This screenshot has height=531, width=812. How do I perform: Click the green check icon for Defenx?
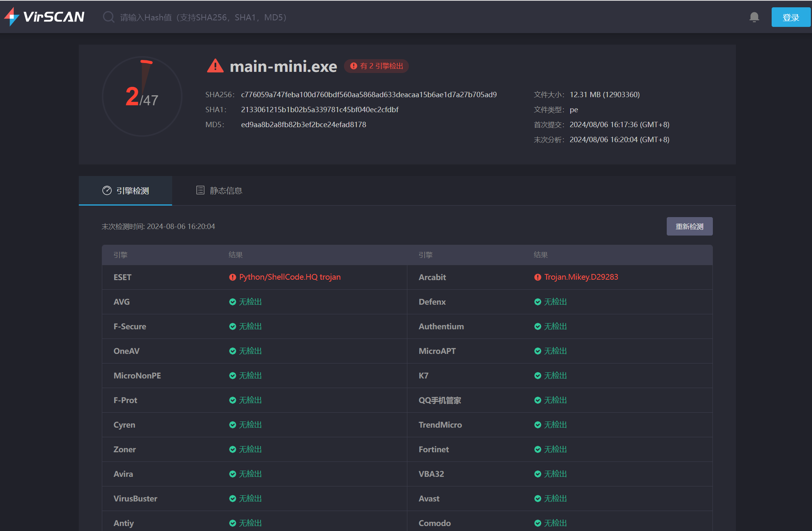pyautogui.click(x=538, y=302)
